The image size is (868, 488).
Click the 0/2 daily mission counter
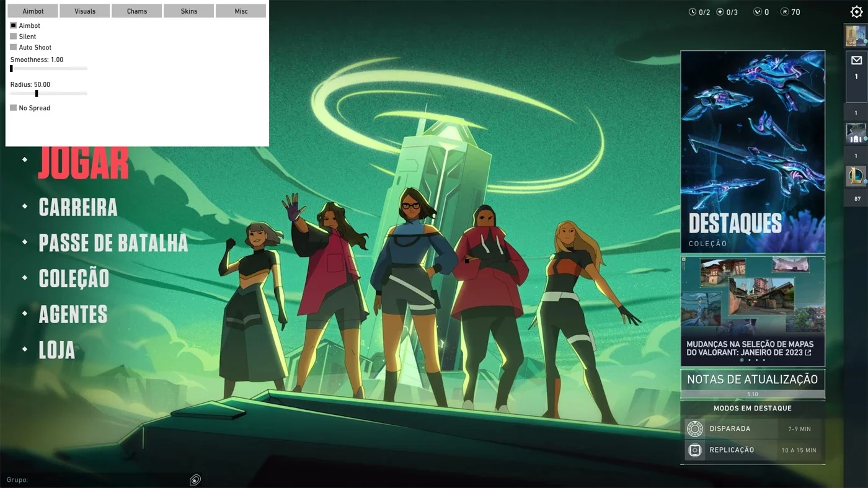click(x=704, y=12)
